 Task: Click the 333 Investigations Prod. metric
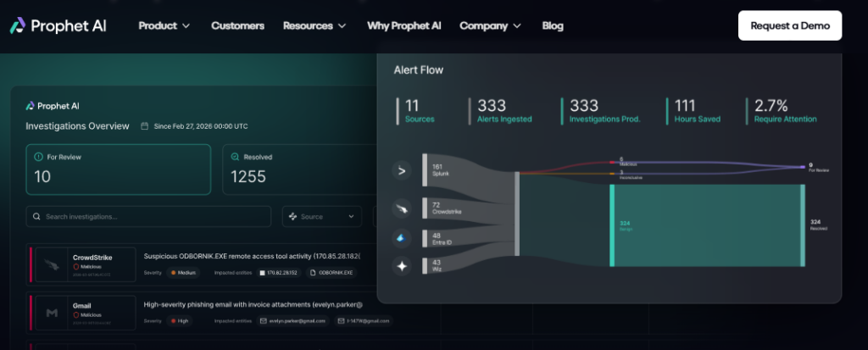pyautogui.click(x=601, y=110)
